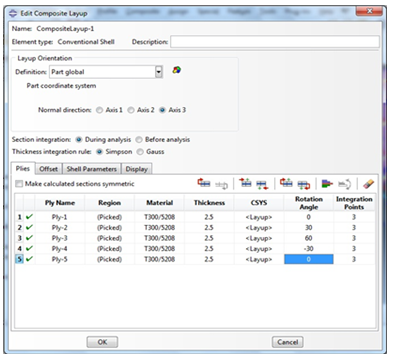Click the pattern plies icon
Screen dimensions: 393x360
pyautogui.click(x=327, y=184)
